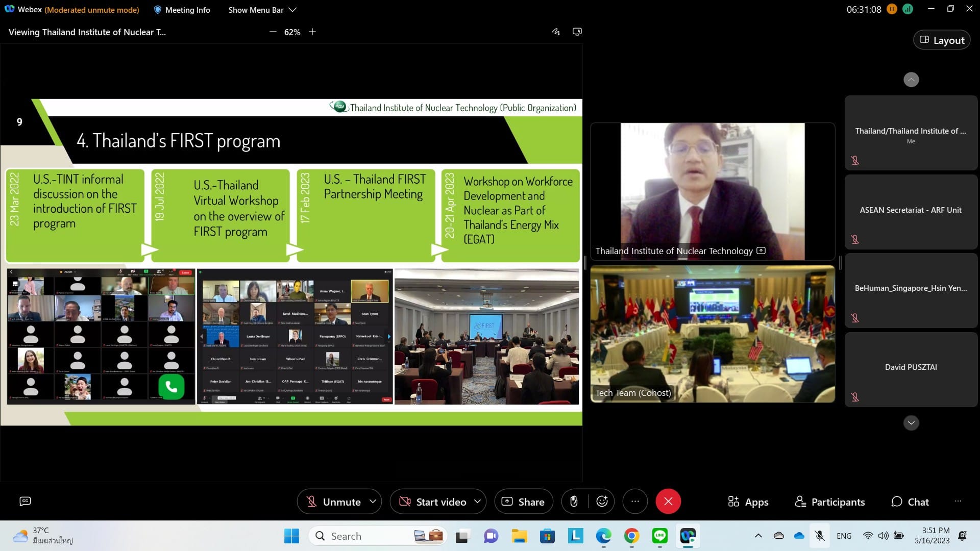The height and width of the screenshot is (551, 980).
Task: Click the Share button
Action: click(523, 502)
